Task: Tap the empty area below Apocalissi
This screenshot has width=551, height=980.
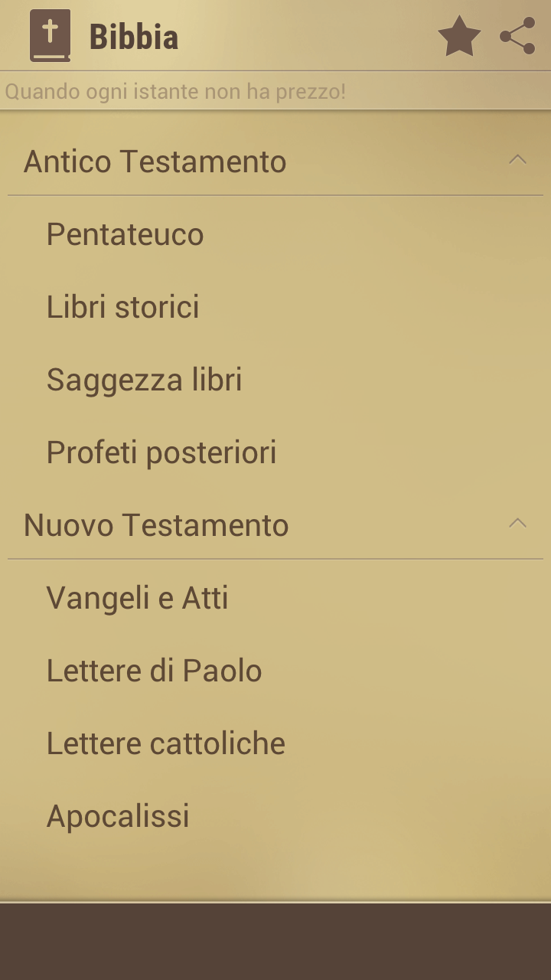Action: click(x=275, y=876)
